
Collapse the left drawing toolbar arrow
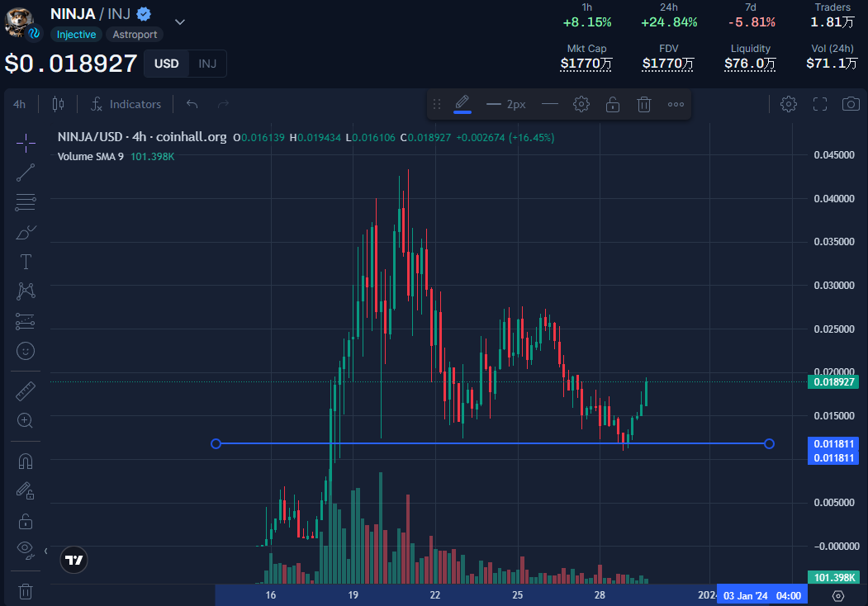(45, 552)
